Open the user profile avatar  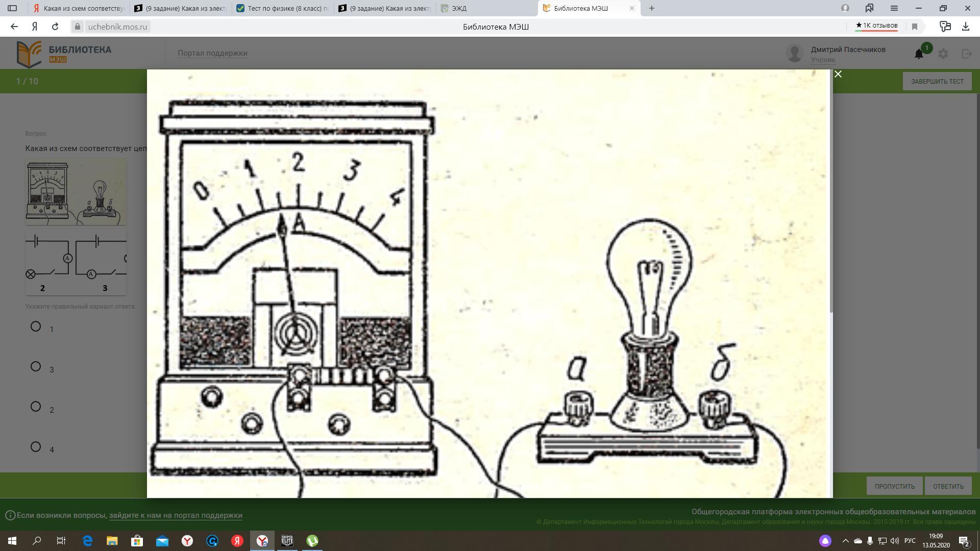tap(795, 53)
